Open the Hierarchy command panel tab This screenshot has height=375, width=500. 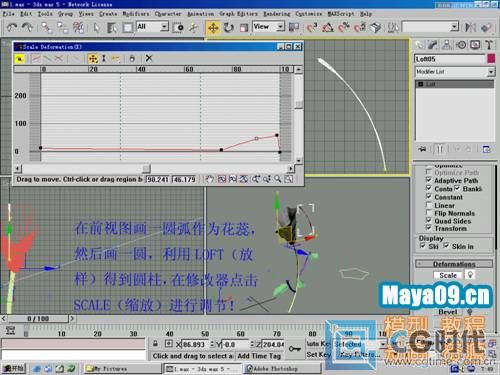447,45
